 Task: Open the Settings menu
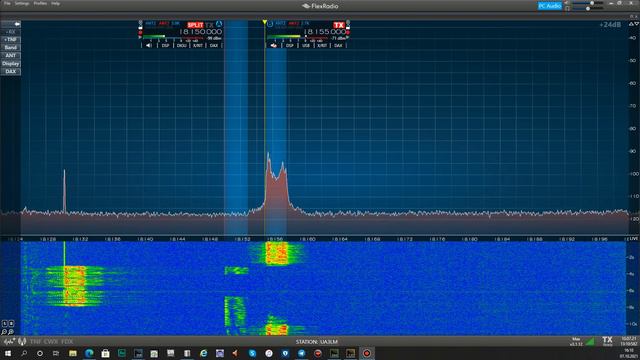pyautogui.click(x=22, y=3)
